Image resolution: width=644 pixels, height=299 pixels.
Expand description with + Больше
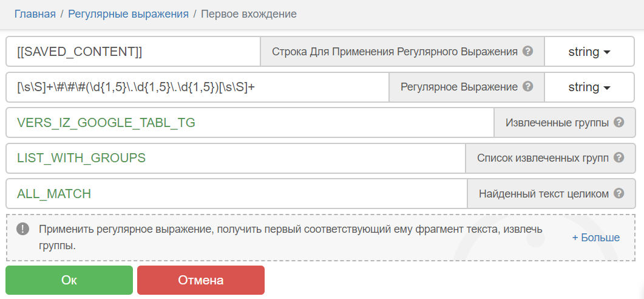(595, 237)
